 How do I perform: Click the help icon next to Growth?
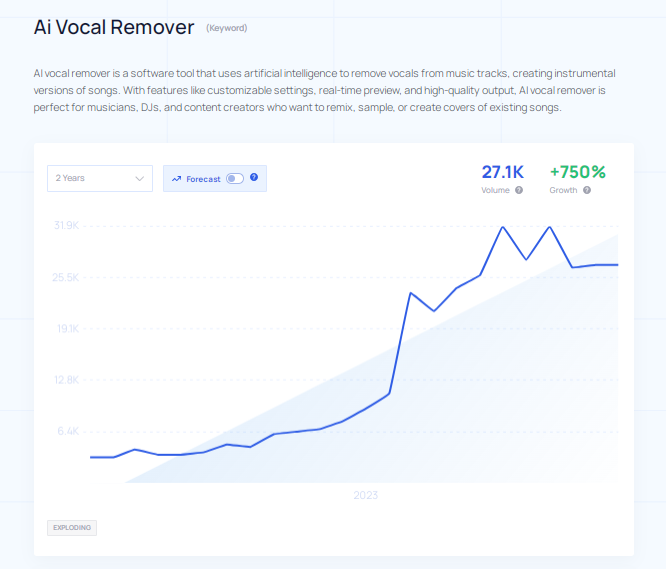pyautogui.click(x=586, y=190)
